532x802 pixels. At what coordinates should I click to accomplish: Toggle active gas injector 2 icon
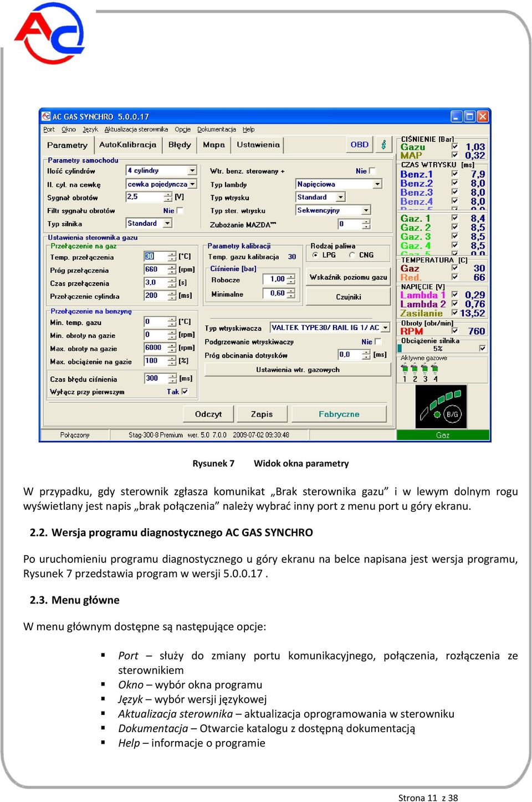coord(415,369)
